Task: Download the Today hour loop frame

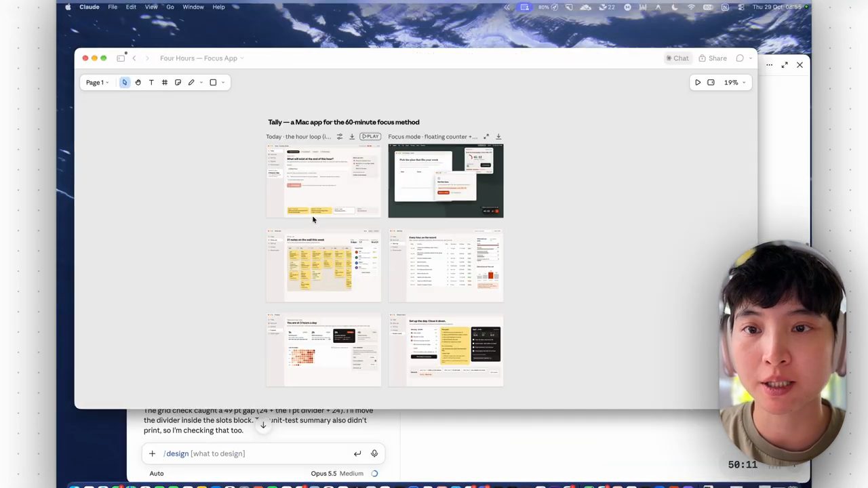Action: [352, 137]
